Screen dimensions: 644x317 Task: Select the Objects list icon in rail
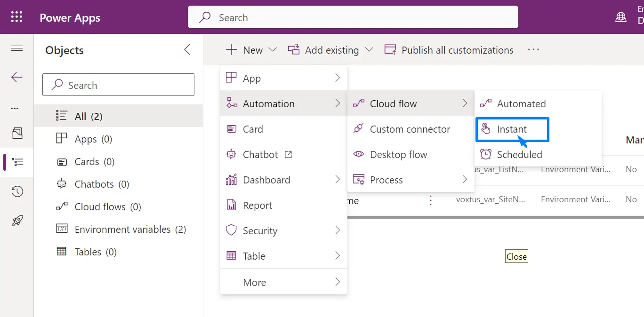point(17,162)
